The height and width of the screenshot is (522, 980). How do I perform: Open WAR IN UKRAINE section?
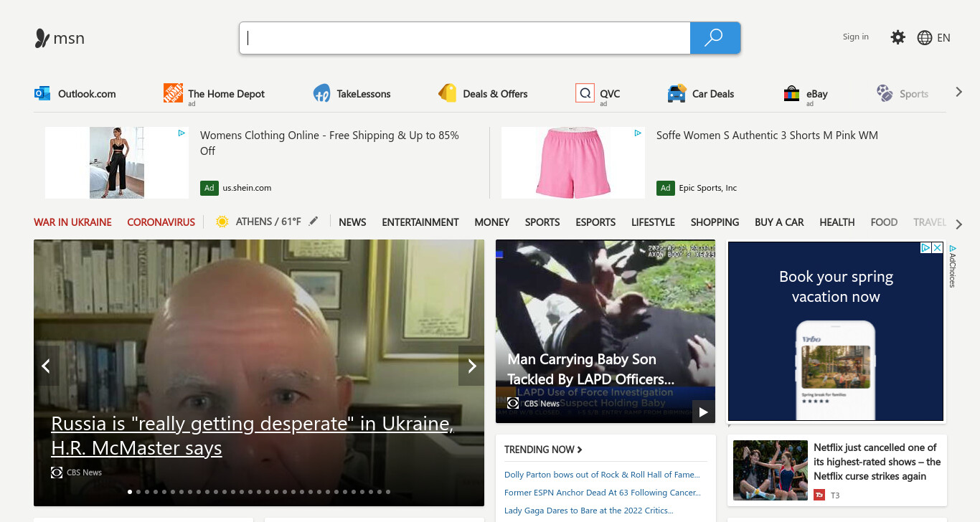tap(72, 222)
